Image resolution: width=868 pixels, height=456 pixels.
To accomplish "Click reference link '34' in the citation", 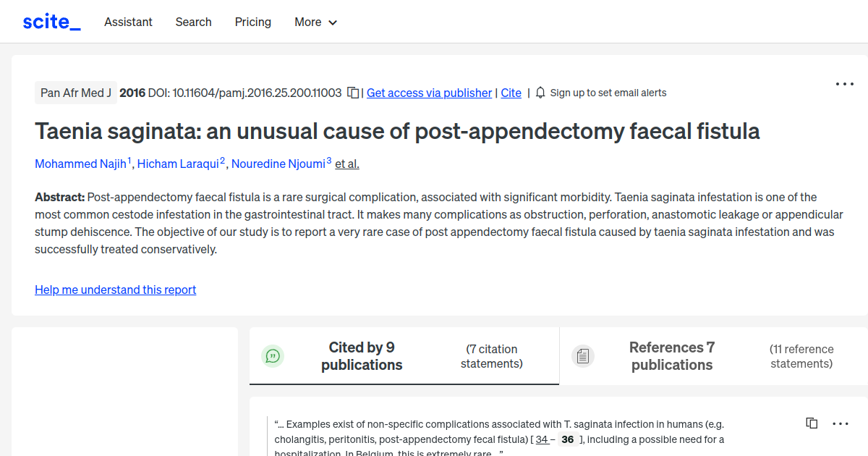I will coord(541,439).
